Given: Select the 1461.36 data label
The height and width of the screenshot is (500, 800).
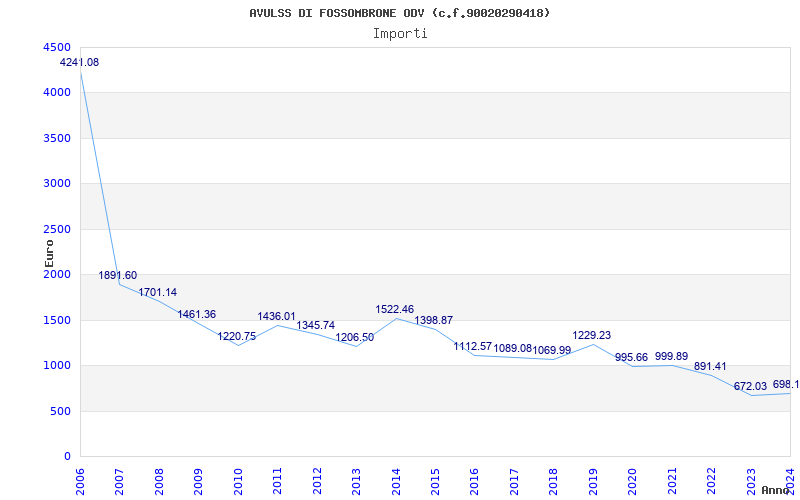Looking at the screenshot, I should point(197,314).
